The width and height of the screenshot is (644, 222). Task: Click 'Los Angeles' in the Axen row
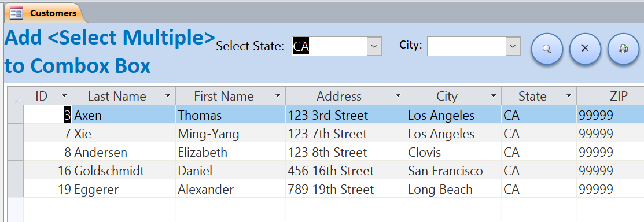(454, 115)
